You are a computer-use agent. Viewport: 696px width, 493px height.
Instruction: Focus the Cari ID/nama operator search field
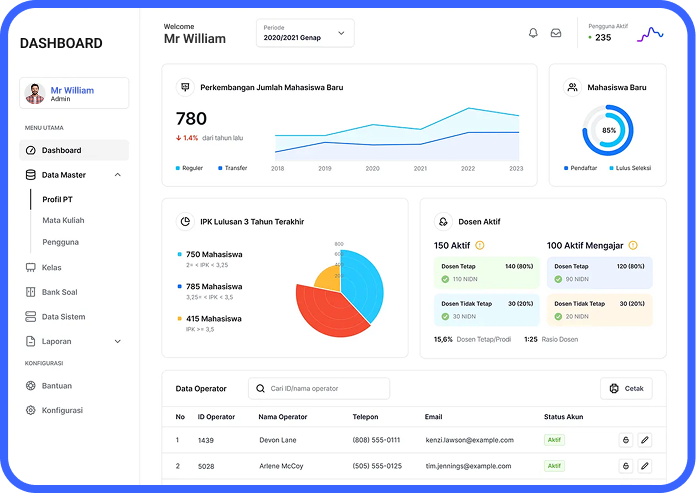click(319, 388)
